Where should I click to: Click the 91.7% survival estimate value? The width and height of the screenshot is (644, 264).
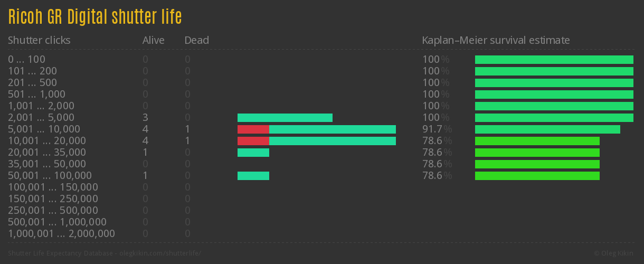tap(437, 129)
